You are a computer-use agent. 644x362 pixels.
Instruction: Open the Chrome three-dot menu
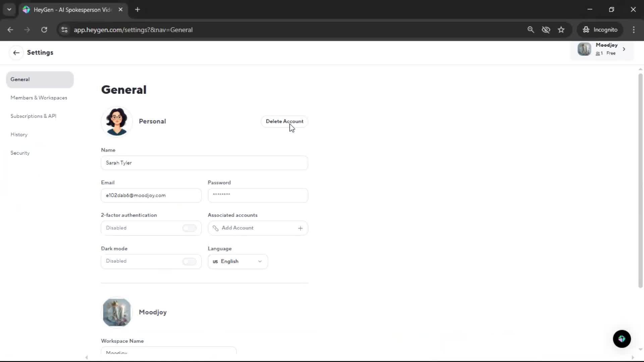pos(633,30)
